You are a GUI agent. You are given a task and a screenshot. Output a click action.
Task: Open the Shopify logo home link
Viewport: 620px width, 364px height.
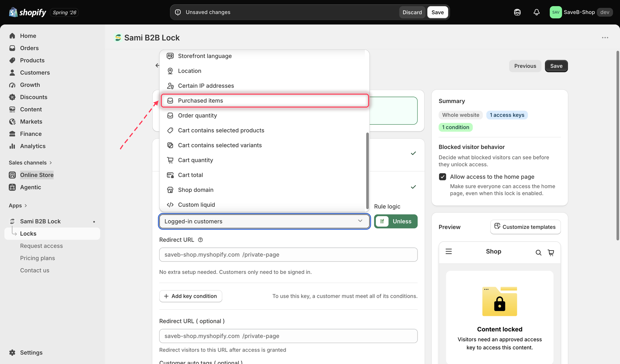pos(28,12)
